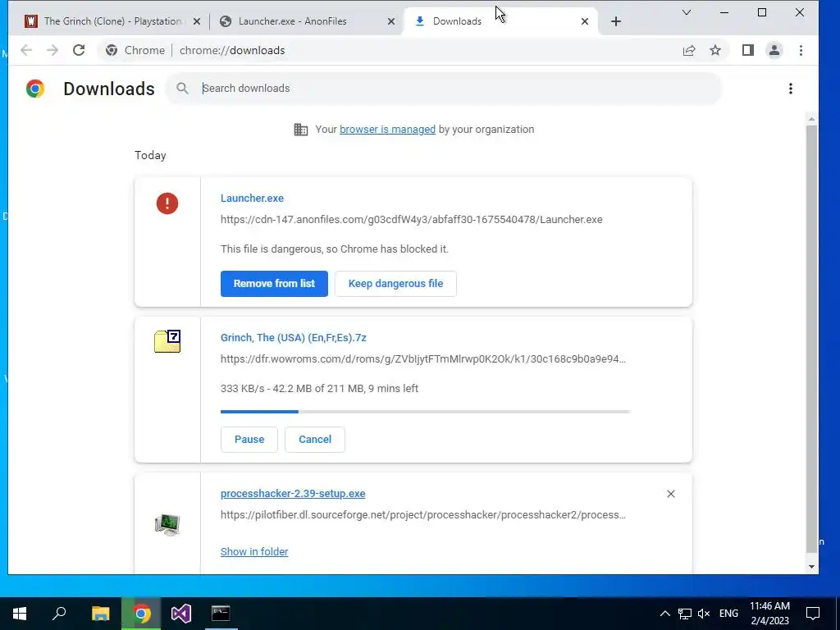The image size is (840, 630).
Task: Cancel the Grinch 7z download
Action: pyautogui.click(x=315, y=440)
